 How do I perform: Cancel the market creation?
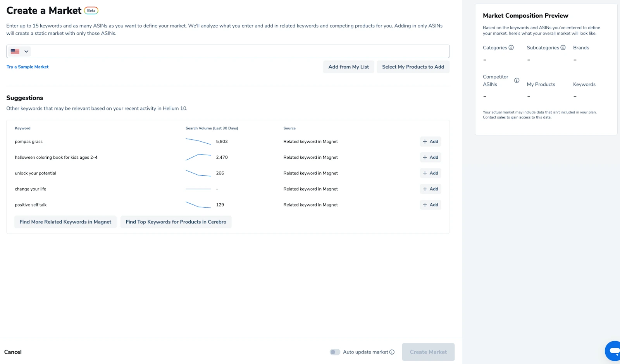(13, 352)
